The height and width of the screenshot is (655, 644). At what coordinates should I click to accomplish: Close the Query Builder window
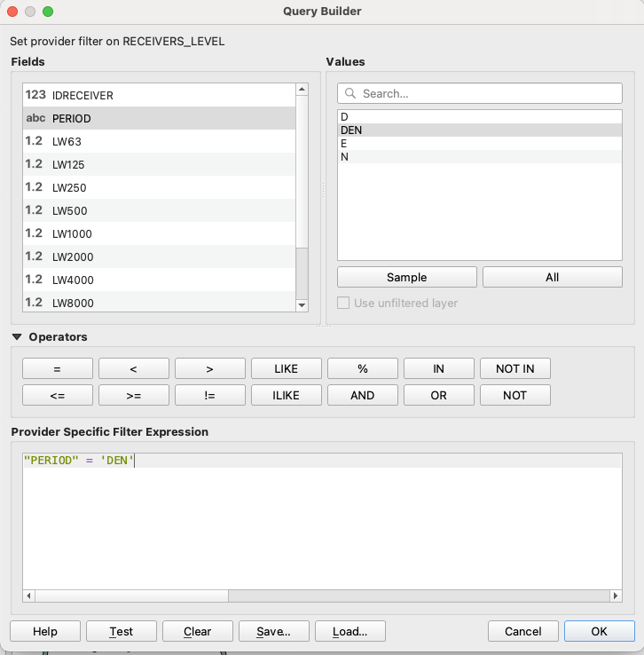12,12
